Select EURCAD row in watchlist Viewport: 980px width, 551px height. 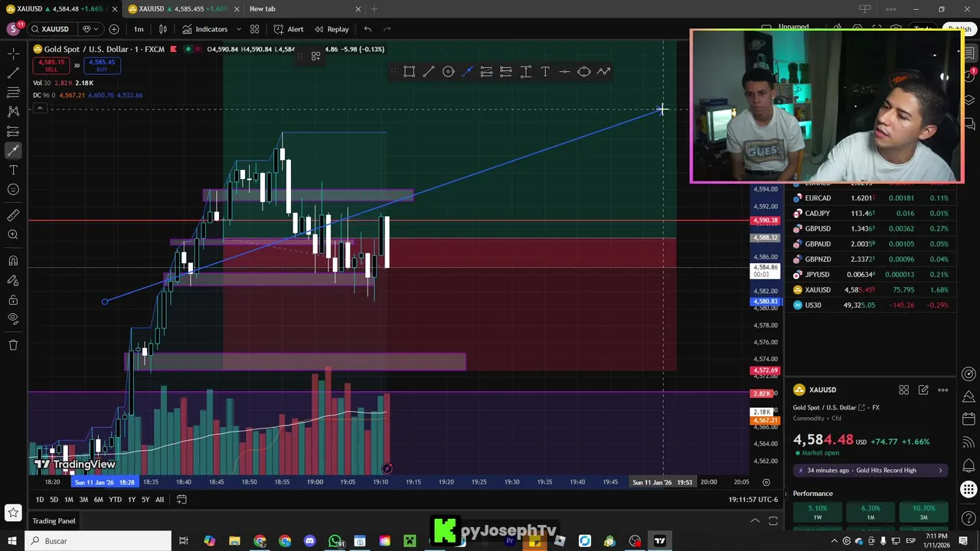pyautogui.click(x=871, y=198)
